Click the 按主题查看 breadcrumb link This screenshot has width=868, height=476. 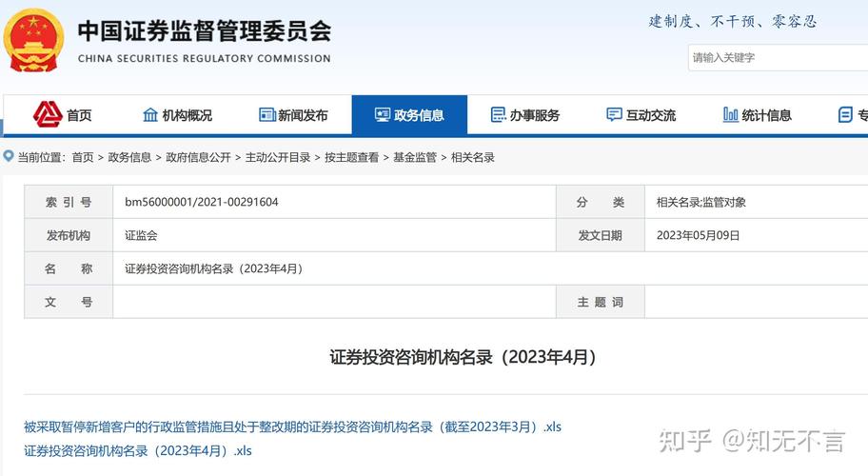(351, 157)
